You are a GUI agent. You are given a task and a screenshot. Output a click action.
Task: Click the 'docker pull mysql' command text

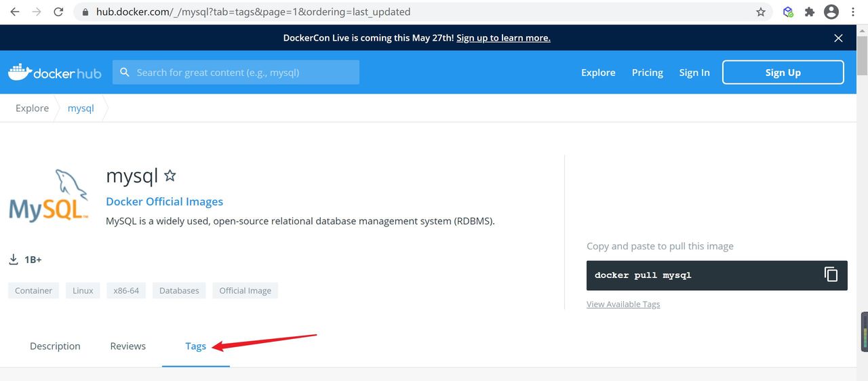click(x=643, y=275)
